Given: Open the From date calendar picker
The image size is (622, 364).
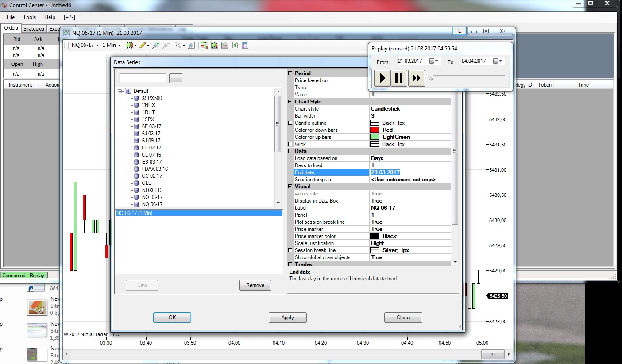Looking at the screenshot, I should pyautogui.click(x=435, y=61).
